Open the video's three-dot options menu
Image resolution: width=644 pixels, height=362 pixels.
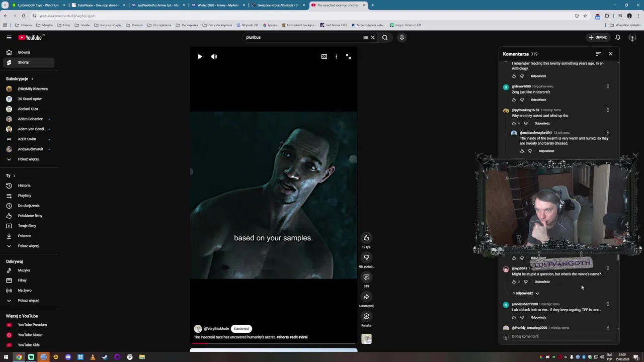(336, 57)
